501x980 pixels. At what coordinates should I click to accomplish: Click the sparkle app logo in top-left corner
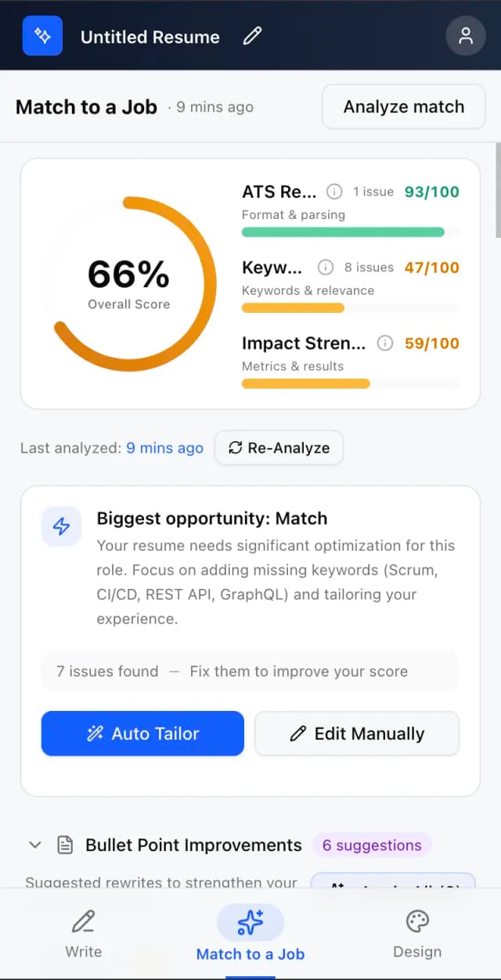click(x=42, y=36)
